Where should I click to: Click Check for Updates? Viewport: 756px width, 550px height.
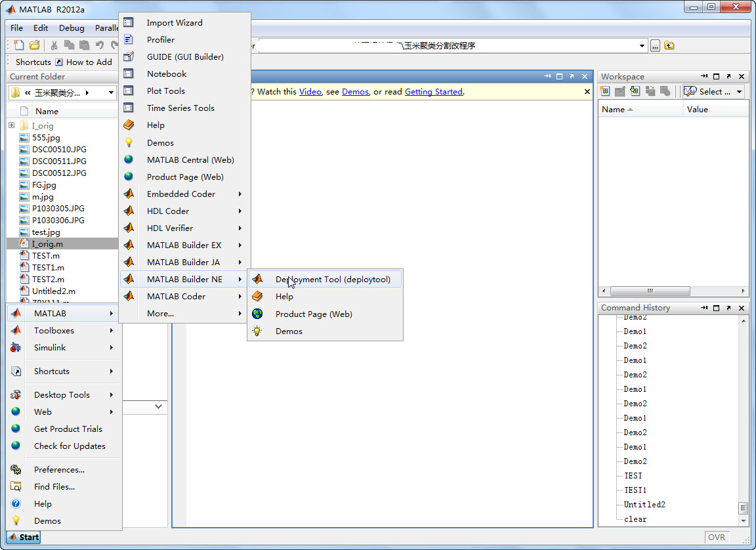pyautogui.click(x=63, y=446)
